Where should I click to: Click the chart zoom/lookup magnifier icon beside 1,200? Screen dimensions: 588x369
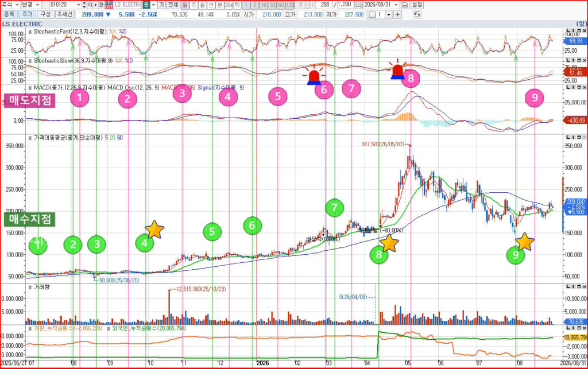pos(358,5)
